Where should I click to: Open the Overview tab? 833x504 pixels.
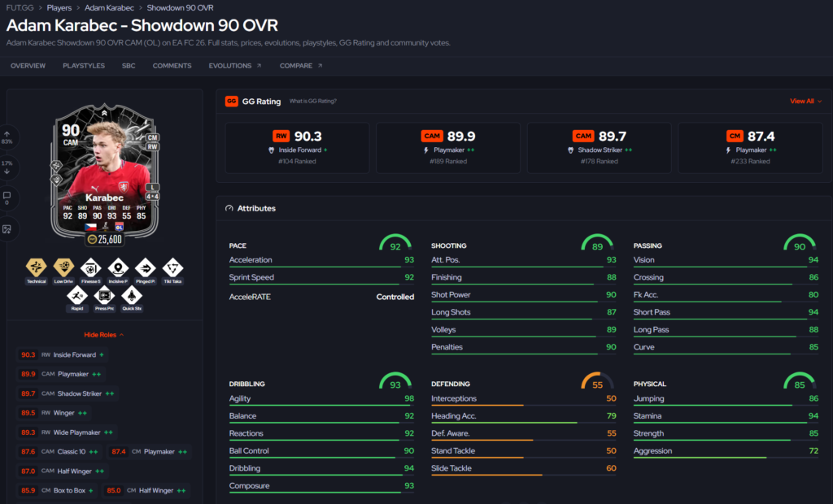pyautogui.click(x=28, y=66)
